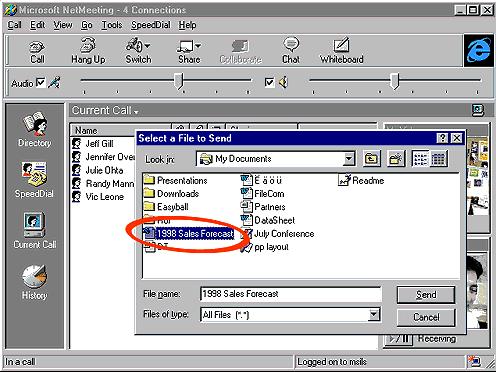Click the dialog help question mark
Viewport: 496px width, 372px height.
pos(442,138)
